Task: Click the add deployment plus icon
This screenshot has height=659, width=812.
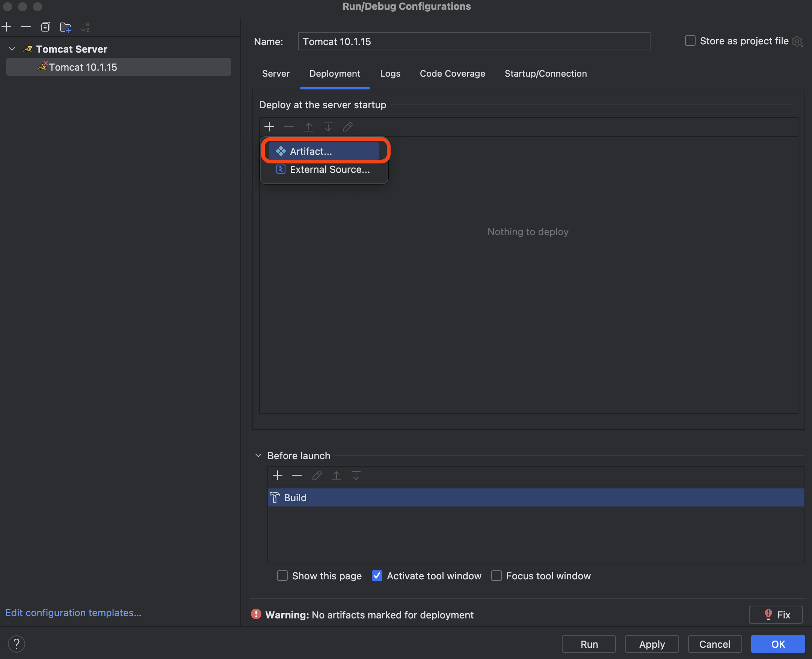Action: pos(269,126)
